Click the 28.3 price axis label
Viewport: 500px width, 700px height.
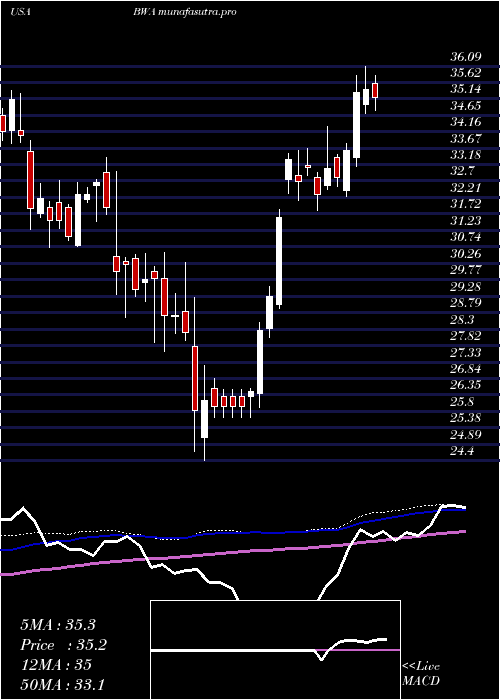click(462, 320)
